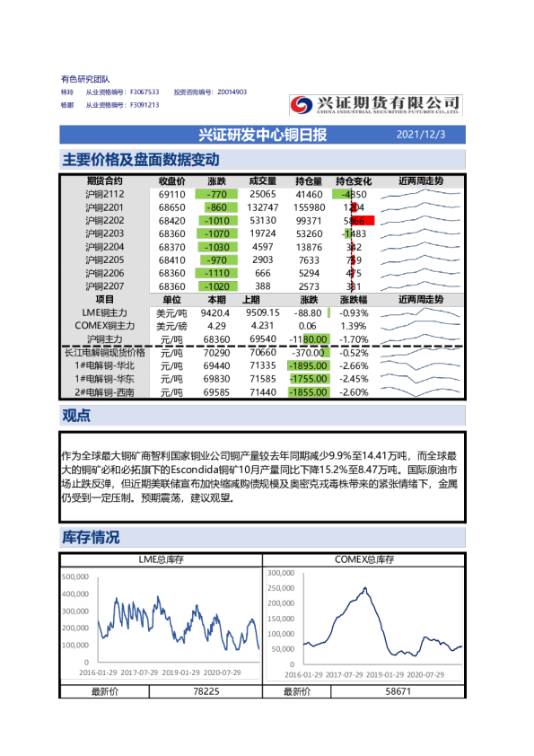Image resolution: width=534 pixels, height=756 pixels.
Task: Click the consulting number Z0014903
Action: coord(232,92)
